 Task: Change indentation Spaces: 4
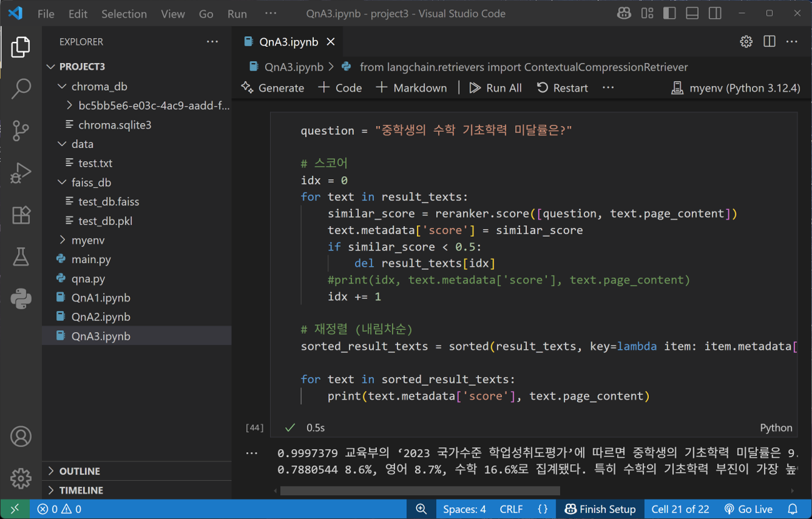pyautogui.click(x=464, y=509)
